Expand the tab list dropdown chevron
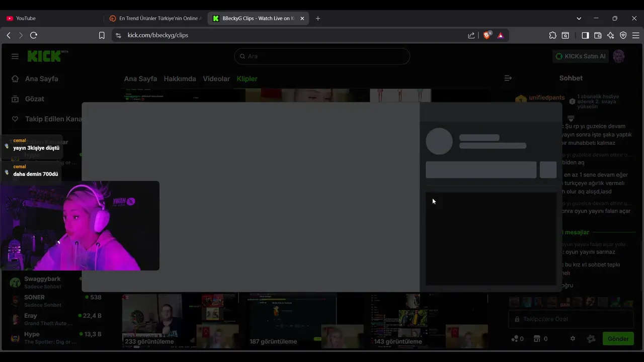This screenshot has height=362, width=644. point(579,18)
